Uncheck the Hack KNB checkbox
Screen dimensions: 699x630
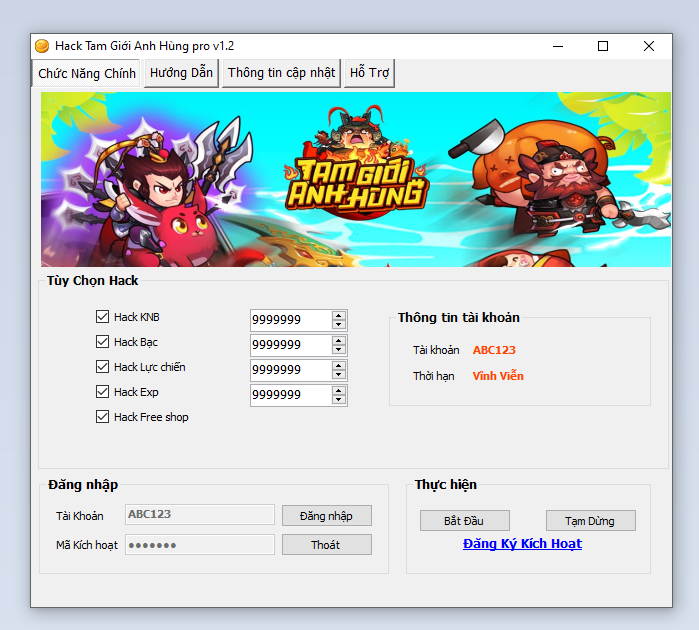(102, 317)
